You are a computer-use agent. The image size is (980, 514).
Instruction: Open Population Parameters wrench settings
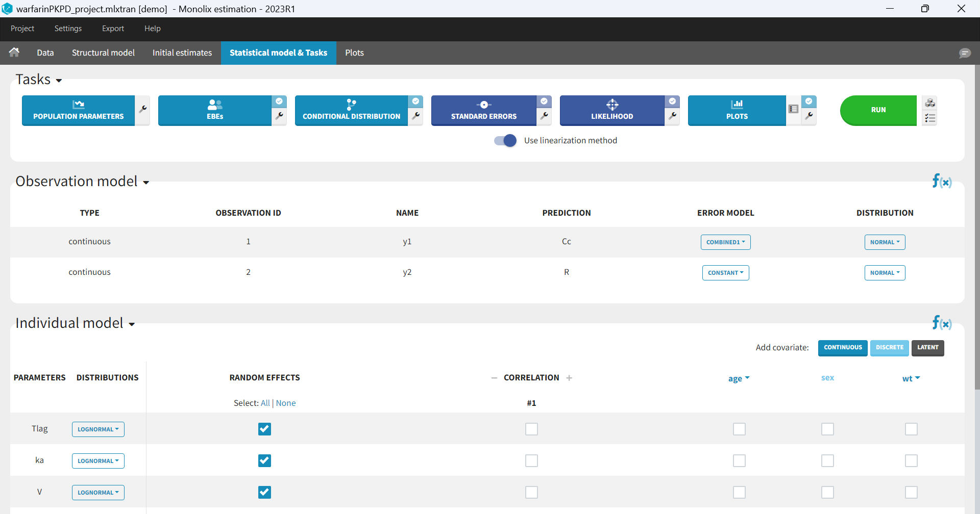tap(143, 109)
